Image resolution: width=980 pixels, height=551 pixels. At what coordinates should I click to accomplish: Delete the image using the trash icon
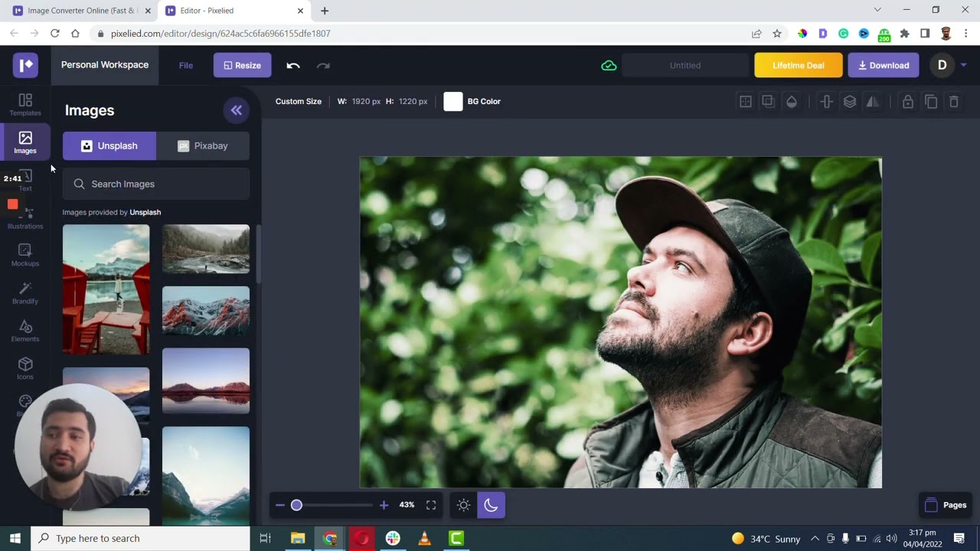(954, 101)
